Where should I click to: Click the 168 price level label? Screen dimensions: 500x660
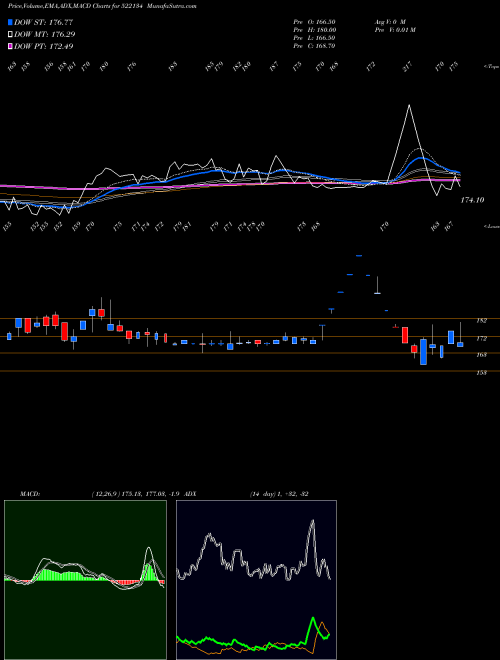[x=481, y=355]
